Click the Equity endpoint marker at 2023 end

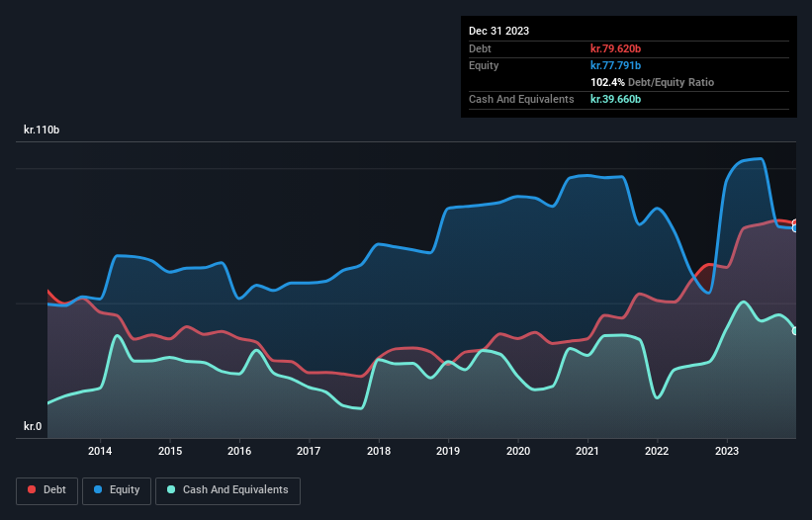795,228
